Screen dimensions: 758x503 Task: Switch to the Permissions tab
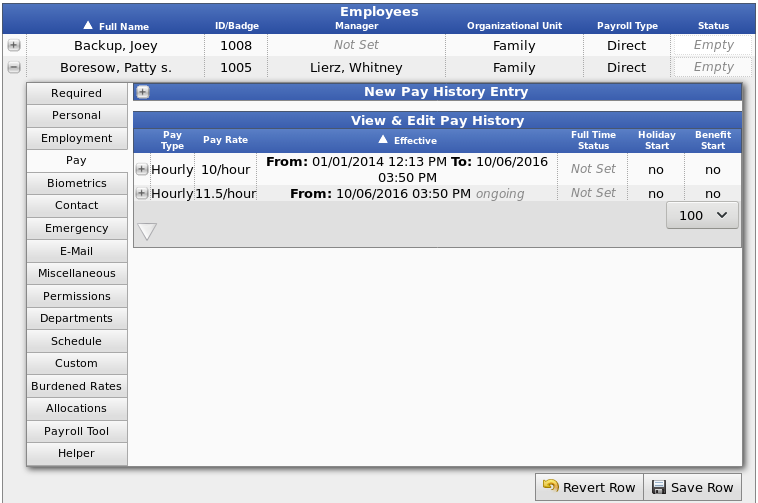[x=77, y=296]
